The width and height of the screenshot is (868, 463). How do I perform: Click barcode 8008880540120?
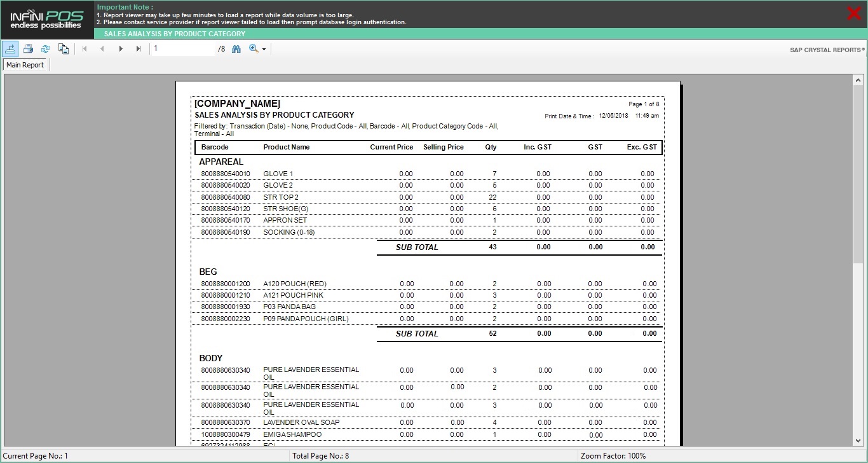(226, 209)
